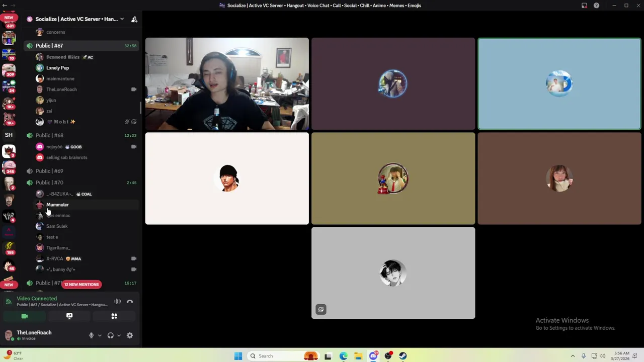
Task: Open noise suppression waveform icon
Action: pos(117,302)
